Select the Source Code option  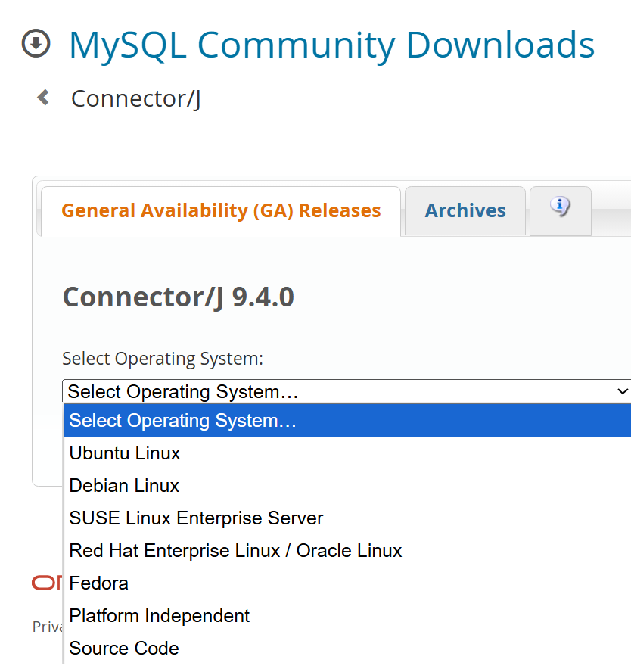[123, 648]
